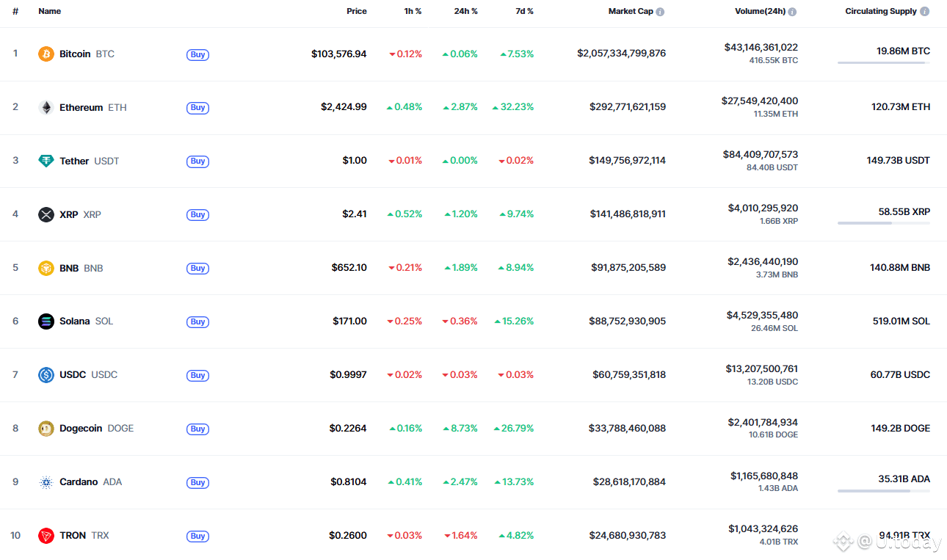Image resolution: width=947 pixels, height=560 pixels.
Task: Buy Cardano using its Buy button
Action: [x=197, y=483]
